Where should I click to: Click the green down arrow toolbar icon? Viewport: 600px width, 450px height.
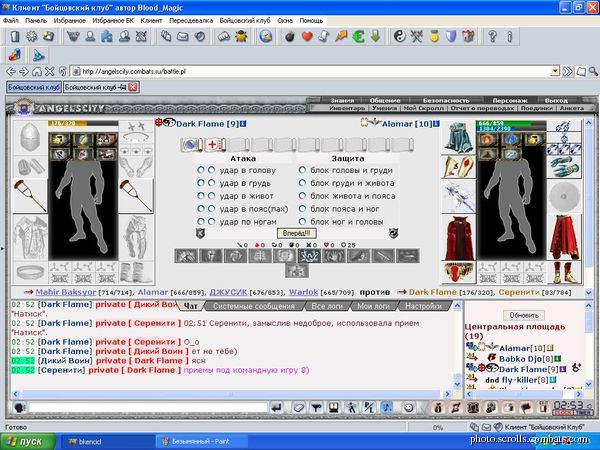pos(375,36)
